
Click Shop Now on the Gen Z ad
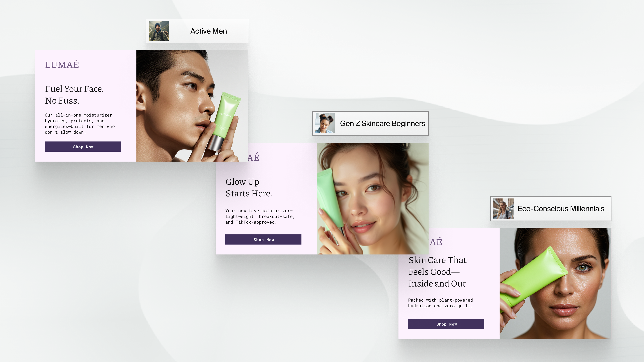coord(263,239)
